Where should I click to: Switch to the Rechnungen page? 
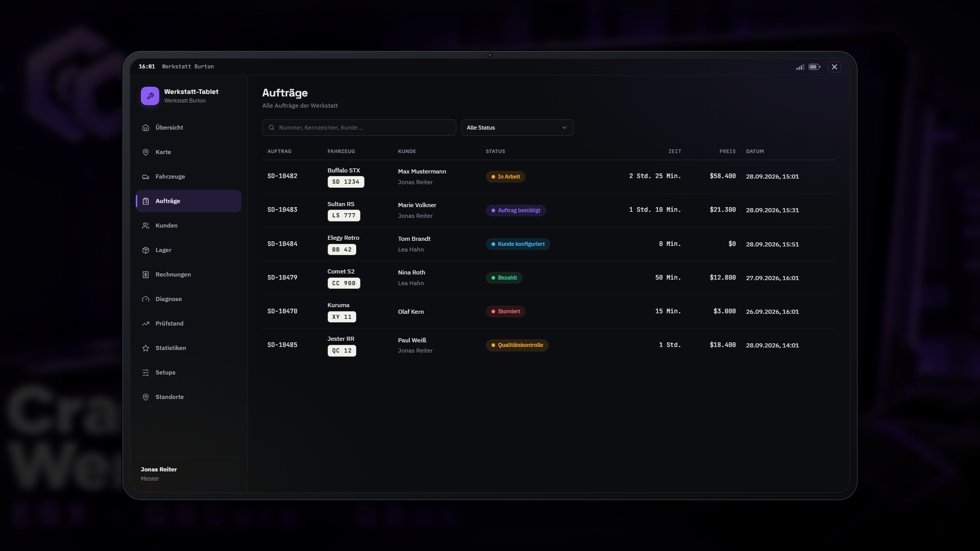(x=188, y=274)
